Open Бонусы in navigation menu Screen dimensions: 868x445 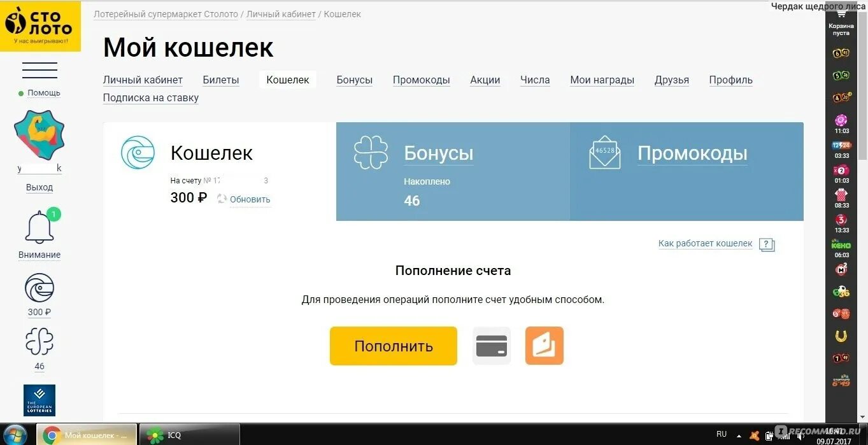pos(355,80)
